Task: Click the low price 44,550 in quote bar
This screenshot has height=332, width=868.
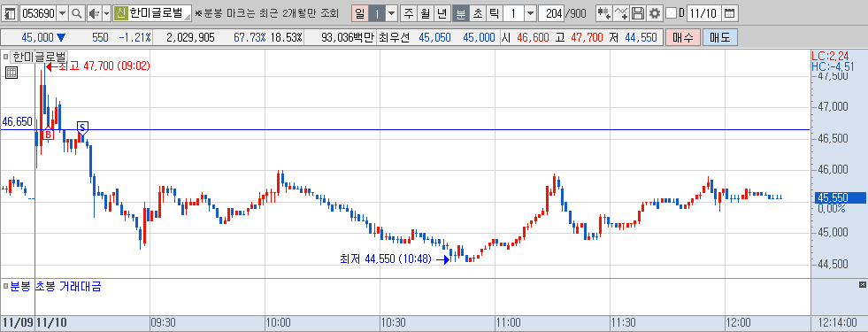Action: pyautogui.click(x=641, y=38)
